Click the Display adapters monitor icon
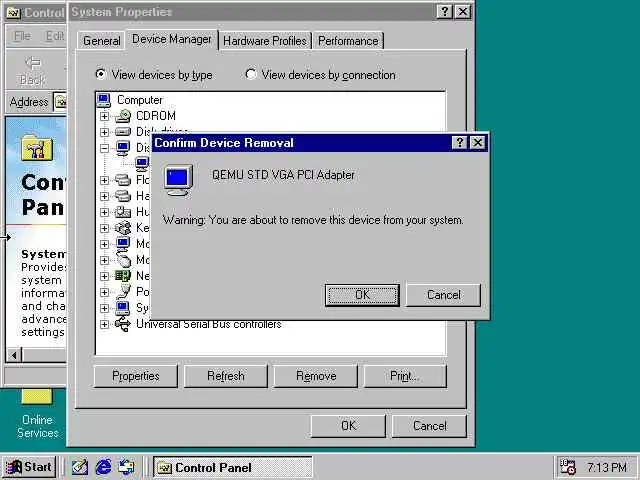640x480 pixels. point(123,148)
